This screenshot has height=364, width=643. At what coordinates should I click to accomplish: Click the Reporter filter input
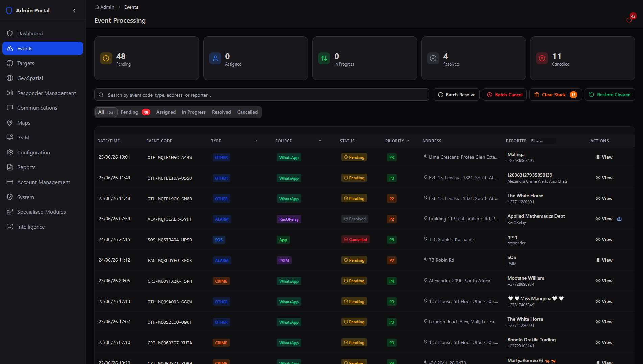[x=542, y=141]
